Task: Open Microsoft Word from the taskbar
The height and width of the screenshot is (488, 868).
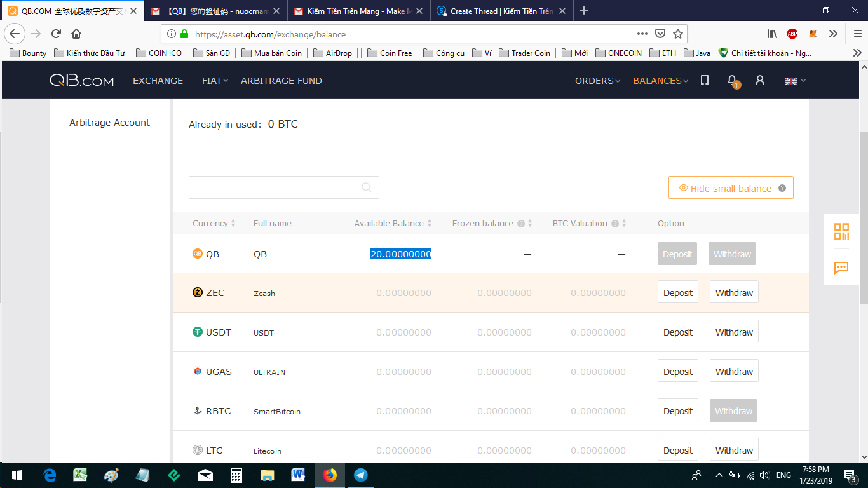Action: coord(298,475)
